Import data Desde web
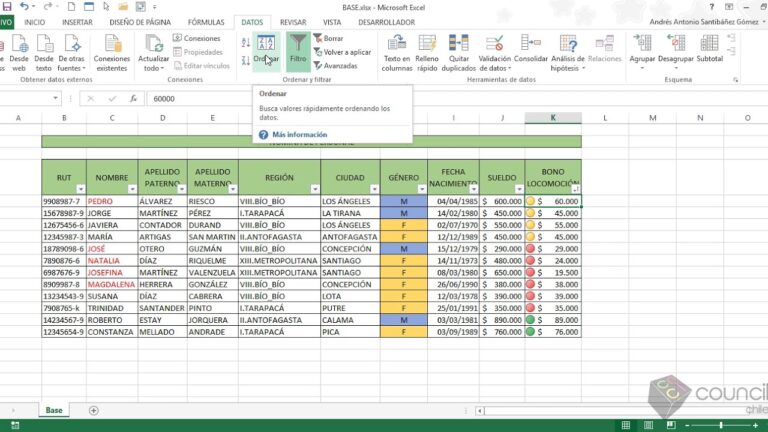This screenshot has height=432, width=768. pyautogui.click(x=19, y=53)
